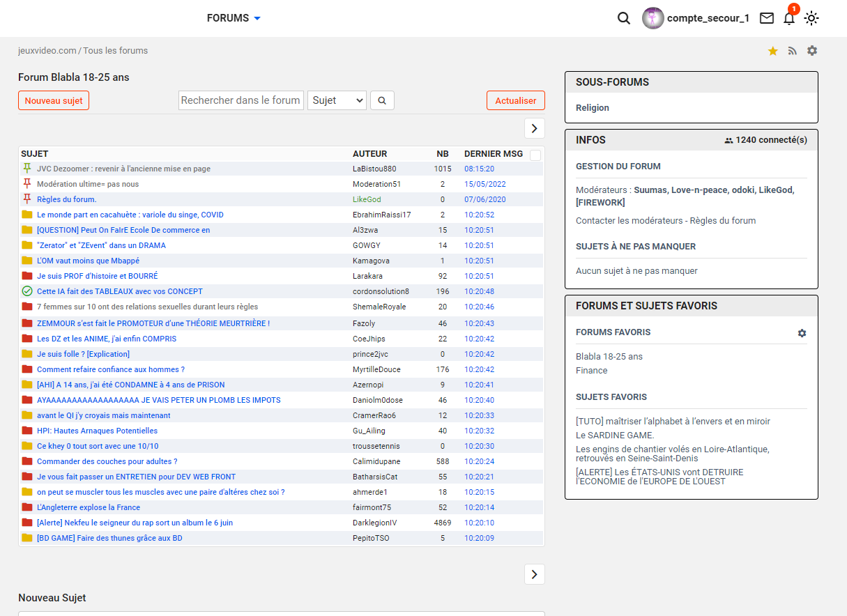Open the notifications bell icon
Viewport: 847px width, 616px height.
(x=789, y=19)
